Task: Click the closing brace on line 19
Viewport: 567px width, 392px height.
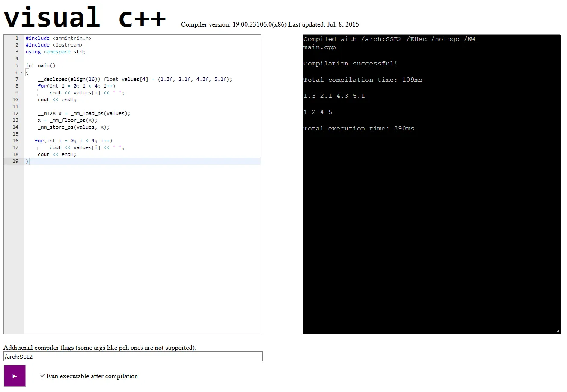Action: click(x=27, y=161)
